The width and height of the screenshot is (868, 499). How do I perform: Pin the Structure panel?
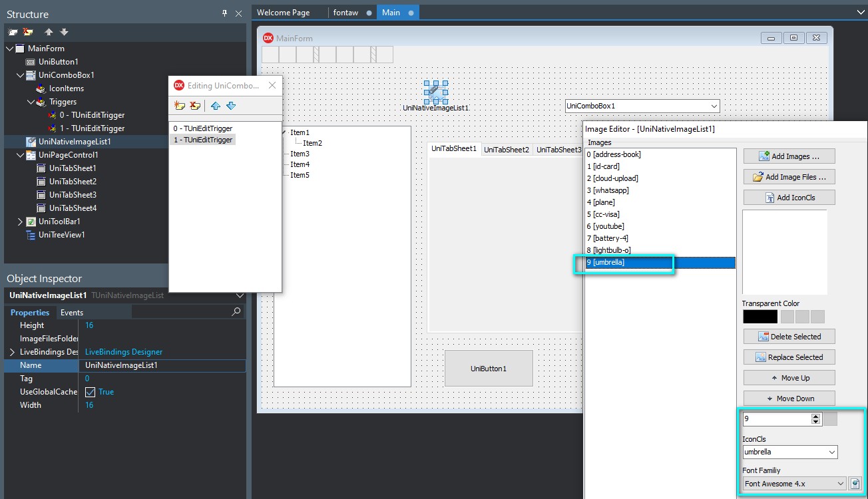tap(224, 13)
